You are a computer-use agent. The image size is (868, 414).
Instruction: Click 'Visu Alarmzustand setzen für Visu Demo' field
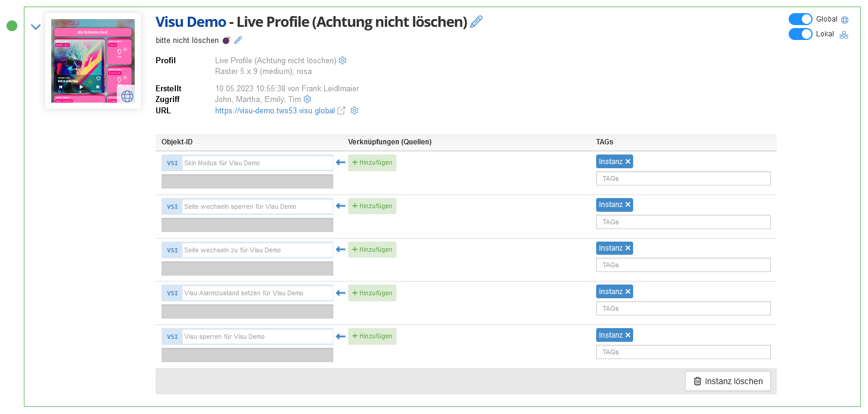pos(258,293)
